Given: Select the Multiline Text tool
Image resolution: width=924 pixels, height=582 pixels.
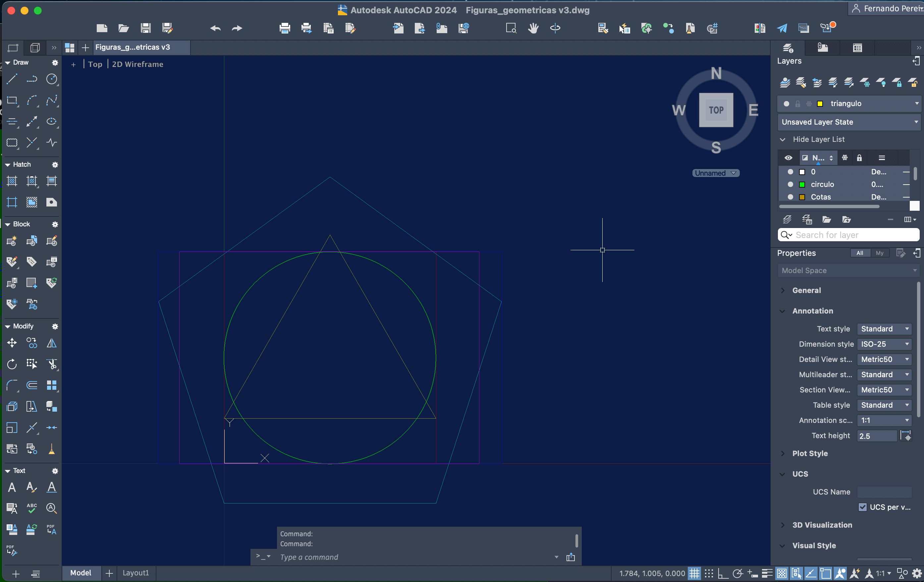Looking at the screenshot, I should coord(12,488).
